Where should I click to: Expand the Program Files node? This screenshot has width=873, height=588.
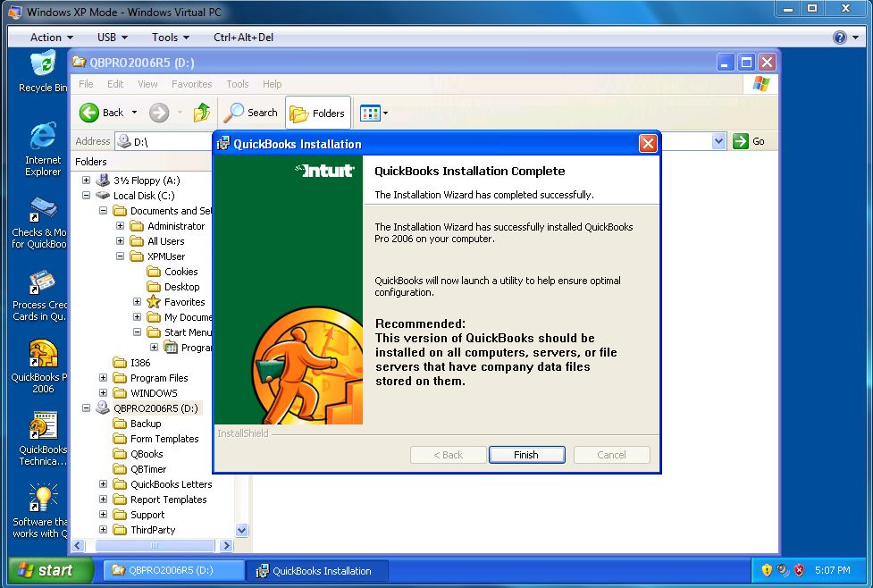[103, 377]
